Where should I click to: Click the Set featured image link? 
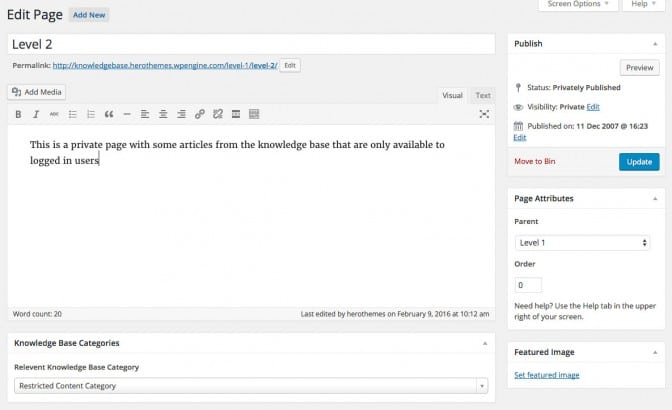click(546, 375)
